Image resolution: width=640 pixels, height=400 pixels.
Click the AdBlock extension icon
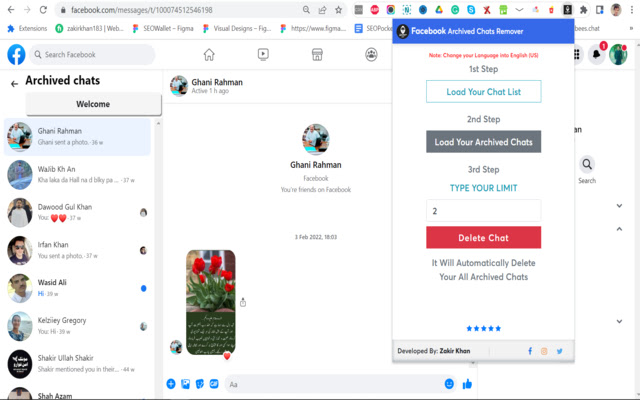[x=374, y=10]
